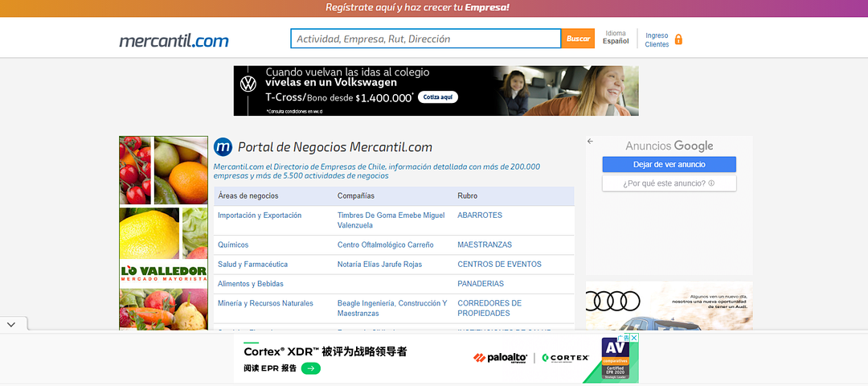Select the ABARROTES rubro link

480,216
